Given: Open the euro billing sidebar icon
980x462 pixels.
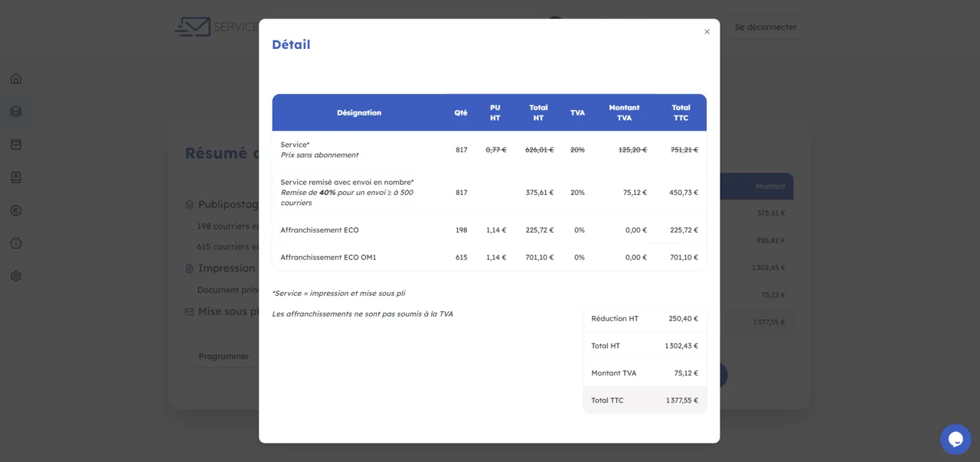Looking at the screenshot, I should pos(16,210).
